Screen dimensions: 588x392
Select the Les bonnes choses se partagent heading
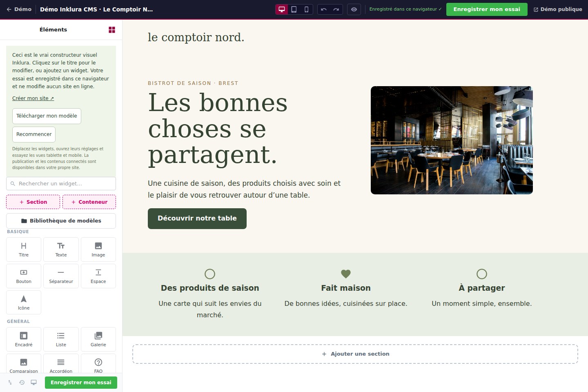[x=218, y=129]
